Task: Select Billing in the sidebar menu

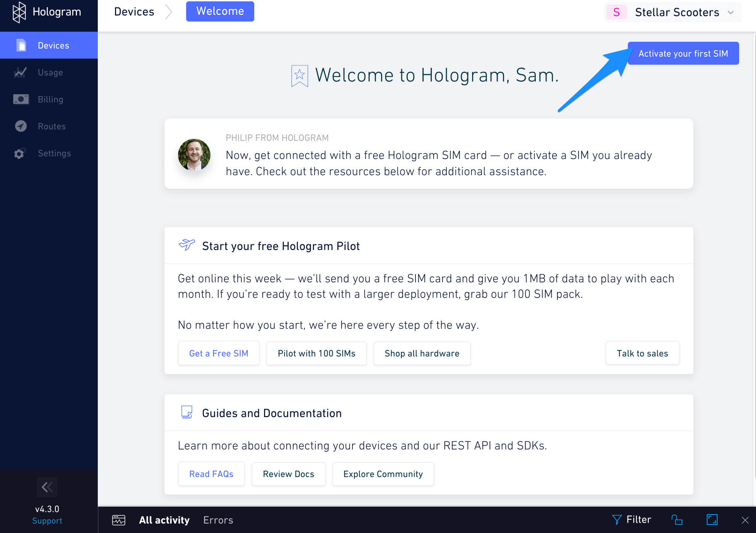Action: coord(49,99)
